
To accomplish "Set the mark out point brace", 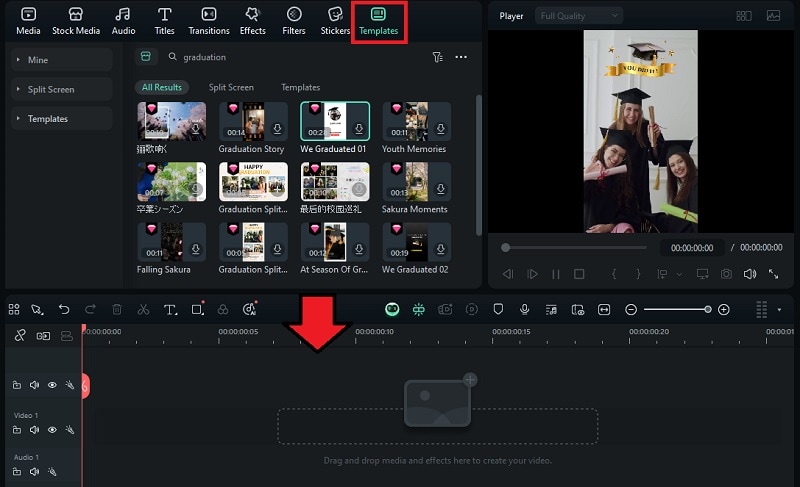I will [x=638, y=274].
